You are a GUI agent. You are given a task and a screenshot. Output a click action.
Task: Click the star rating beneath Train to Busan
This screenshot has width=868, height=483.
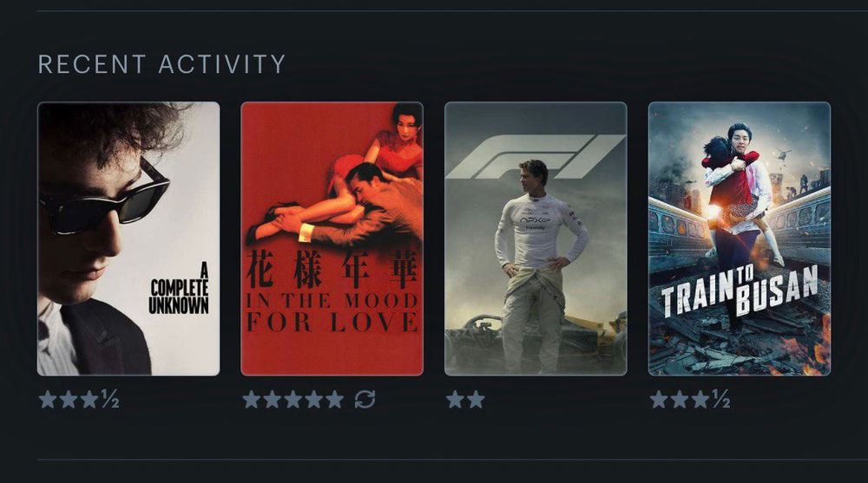point(690,399)
